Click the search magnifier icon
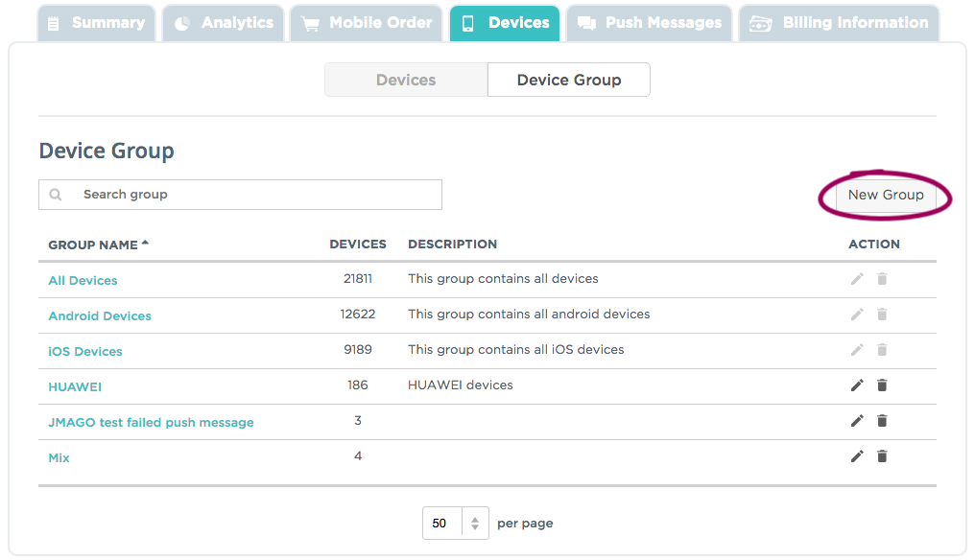Viewport: 975px width, 560px height. point(55,194)
